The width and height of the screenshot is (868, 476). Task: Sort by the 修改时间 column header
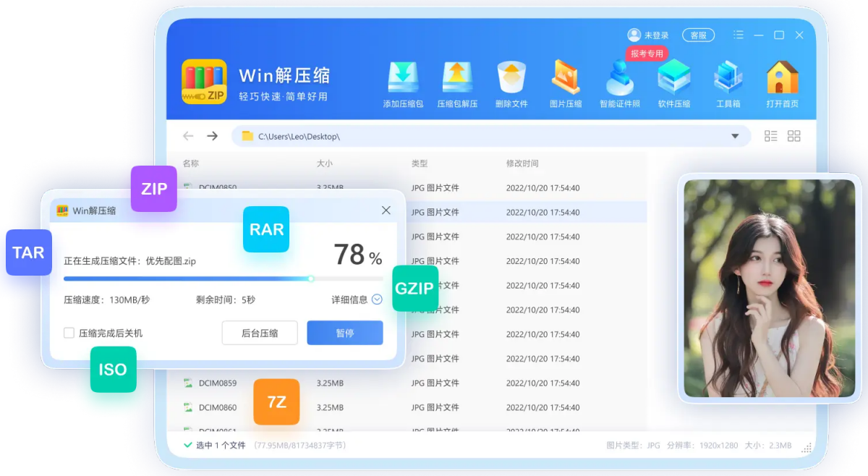[522, 163]
